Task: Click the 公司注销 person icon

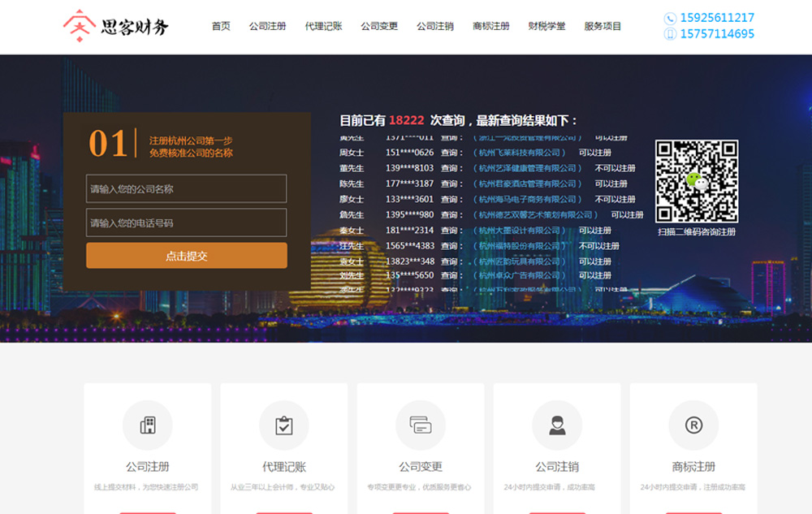Action: click(x=557, y=425)
